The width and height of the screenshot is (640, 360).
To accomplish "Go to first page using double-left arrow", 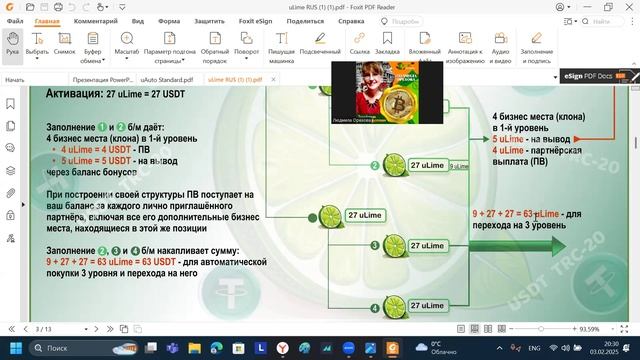I will (11, 329).
